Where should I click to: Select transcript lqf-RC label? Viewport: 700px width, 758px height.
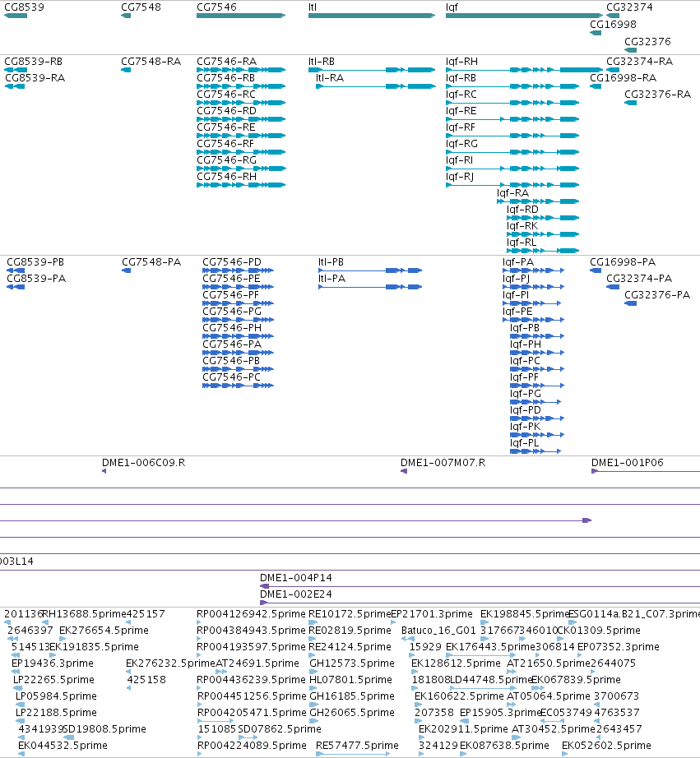pyautogui.click(x=461, y=95)
